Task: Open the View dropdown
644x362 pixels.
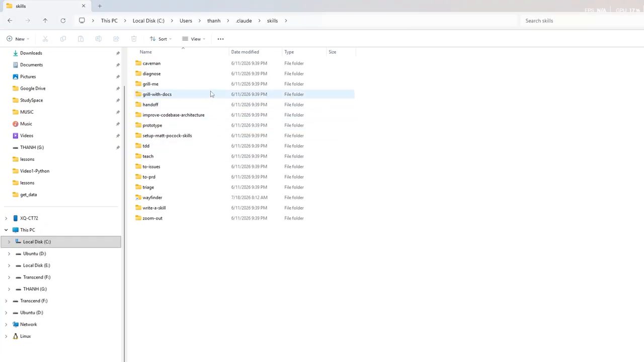Action: [194, 39]
